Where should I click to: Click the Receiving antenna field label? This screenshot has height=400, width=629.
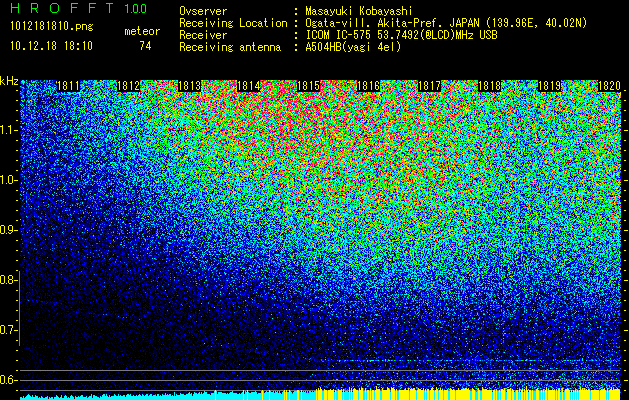230,47
